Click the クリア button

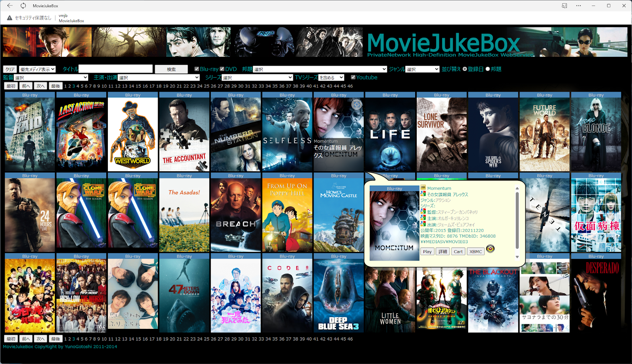[10, 69]
